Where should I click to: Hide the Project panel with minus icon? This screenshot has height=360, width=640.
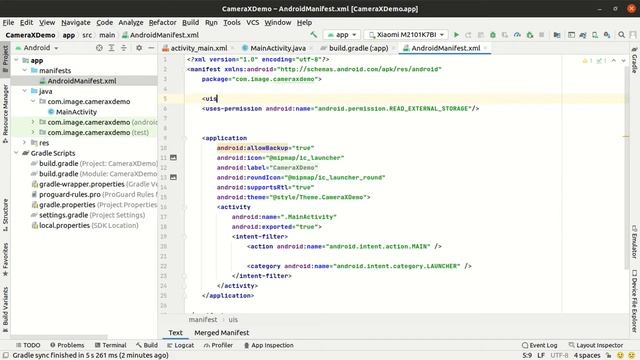click(151, 48)
